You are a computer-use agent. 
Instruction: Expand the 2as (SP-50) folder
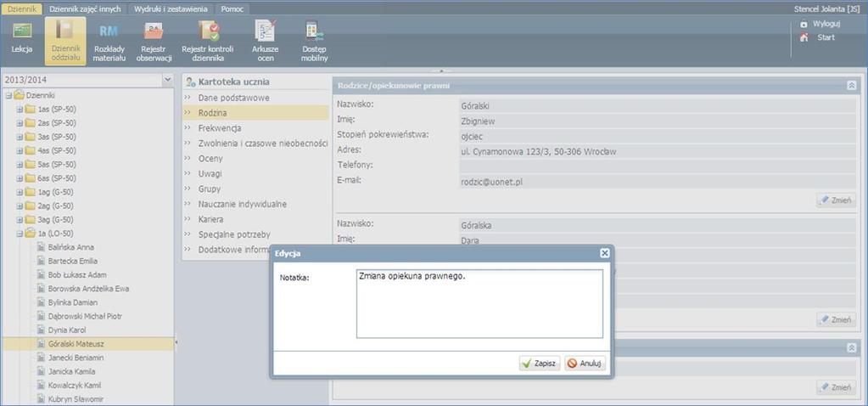click(20, 123)
